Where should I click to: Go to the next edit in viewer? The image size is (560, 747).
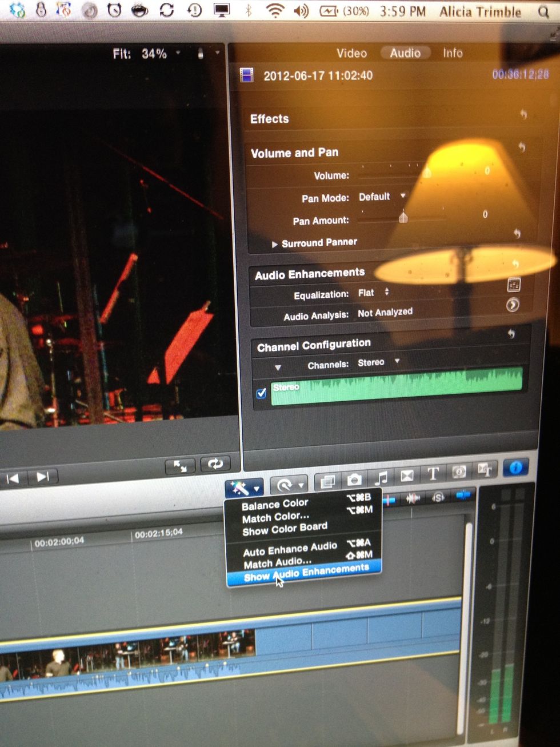(x=43, y=477)
